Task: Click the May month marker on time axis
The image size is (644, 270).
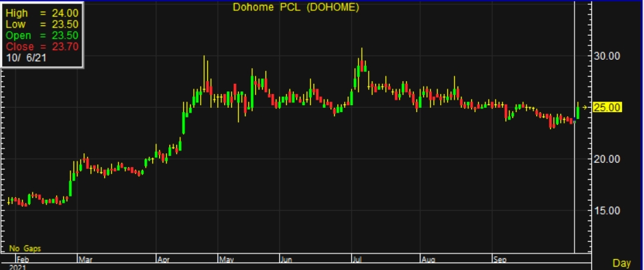Action: tap(226, 259)
